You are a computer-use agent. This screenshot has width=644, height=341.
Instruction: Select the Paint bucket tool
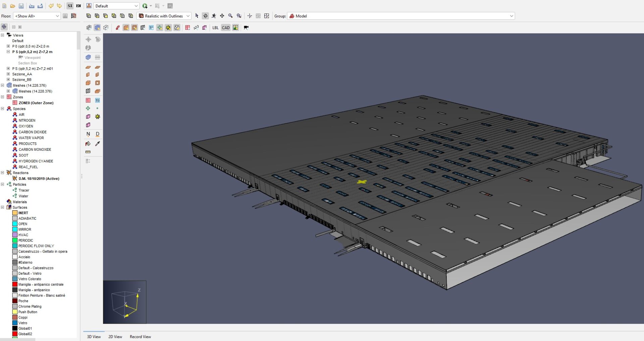[88, 144]
